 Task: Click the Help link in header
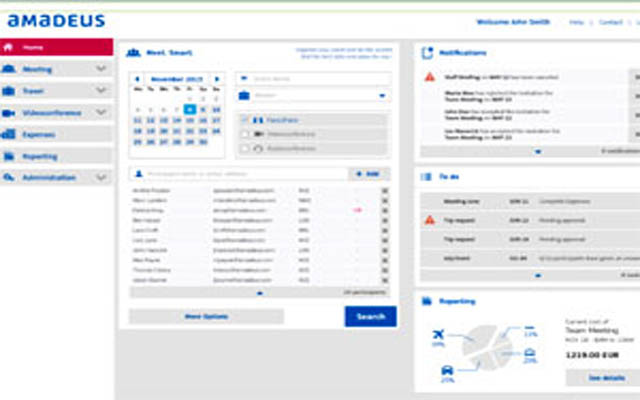tap(576, 22)
